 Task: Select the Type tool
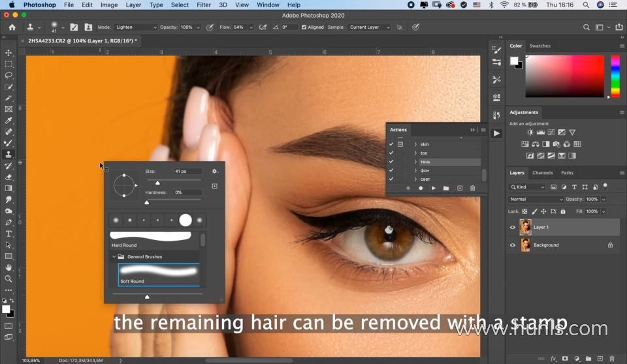[8, 234]
